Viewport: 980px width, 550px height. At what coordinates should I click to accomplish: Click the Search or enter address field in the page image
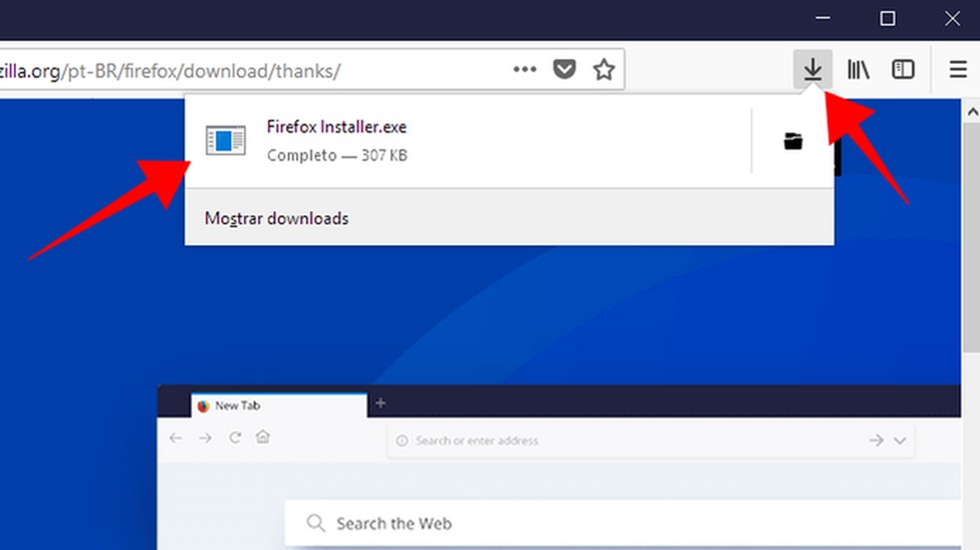click(650, 440)
